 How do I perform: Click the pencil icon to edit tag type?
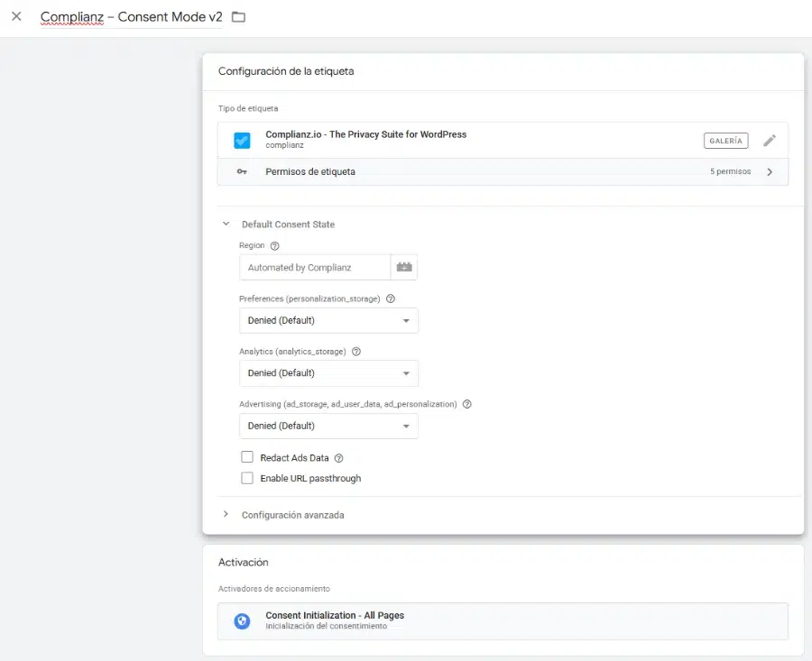(770, 141)
